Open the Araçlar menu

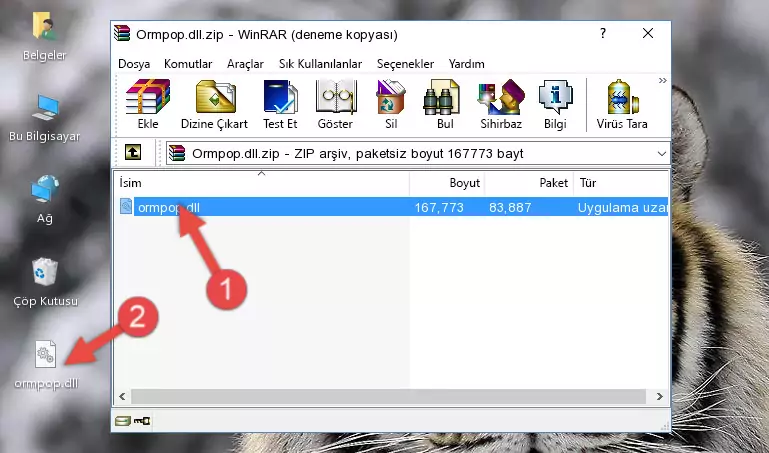point(245,64)
